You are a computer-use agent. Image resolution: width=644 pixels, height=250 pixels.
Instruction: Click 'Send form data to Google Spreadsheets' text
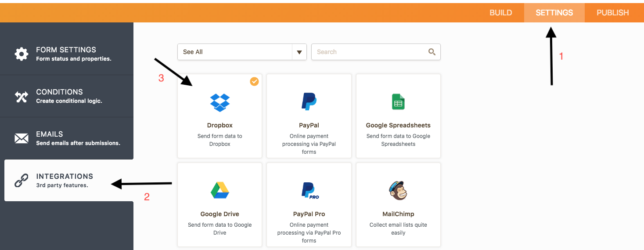pyautogui.click(x=398, y=140)
